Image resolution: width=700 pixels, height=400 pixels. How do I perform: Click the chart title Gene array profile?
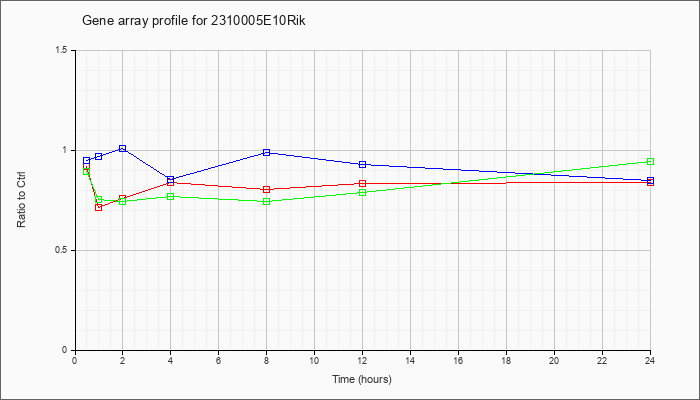click(x=194, y=21)
